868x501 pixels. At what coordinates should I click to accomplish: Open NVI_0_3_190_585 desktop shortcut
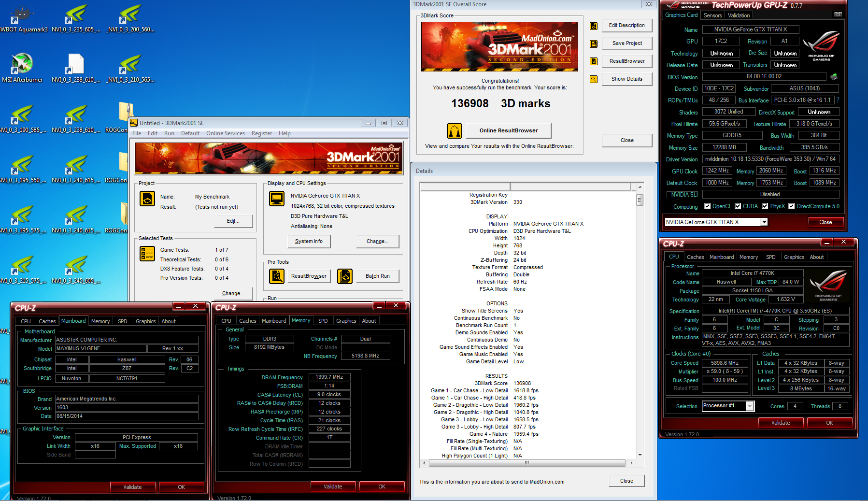[22, 118]
